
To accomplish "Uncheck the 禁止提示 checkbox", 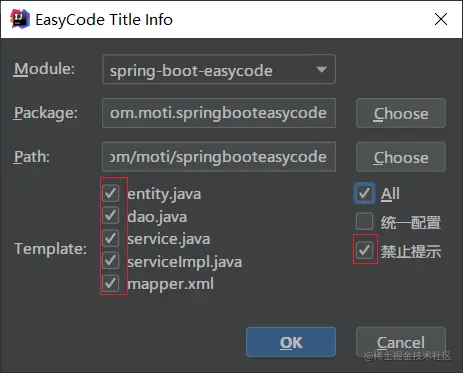I will [364, 250].
